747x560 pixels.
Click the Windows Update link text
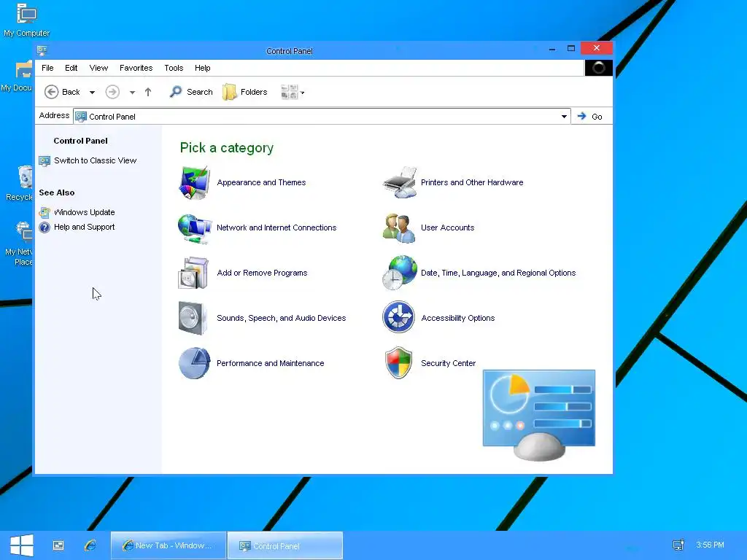[85, 212]
